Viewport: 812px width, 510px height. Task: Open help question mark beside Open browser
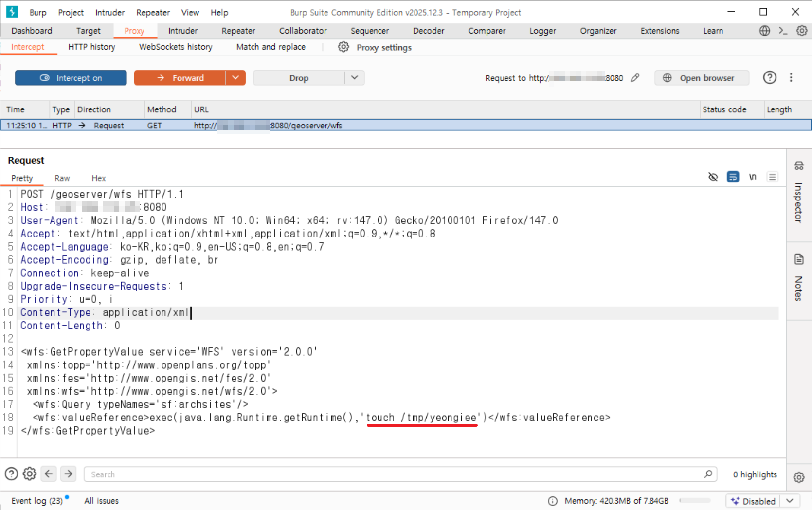pyautogui.click(x=770, y=77)
